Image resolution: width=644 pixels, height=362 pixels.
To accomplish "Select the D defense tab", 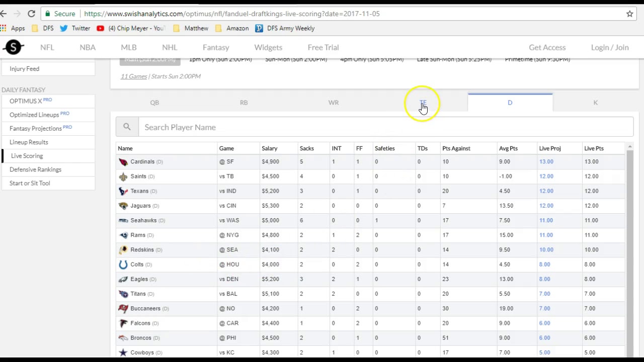I will (x=510, y=103).
